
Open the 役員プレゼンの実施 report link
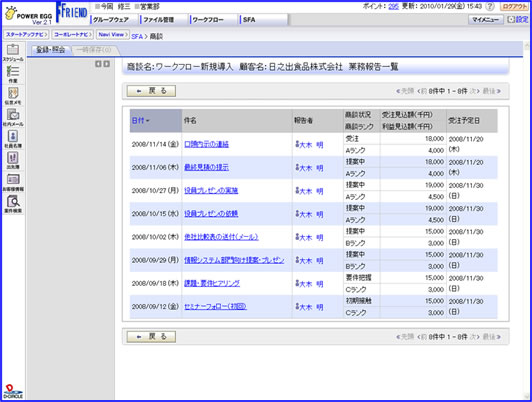pos(211,191)
